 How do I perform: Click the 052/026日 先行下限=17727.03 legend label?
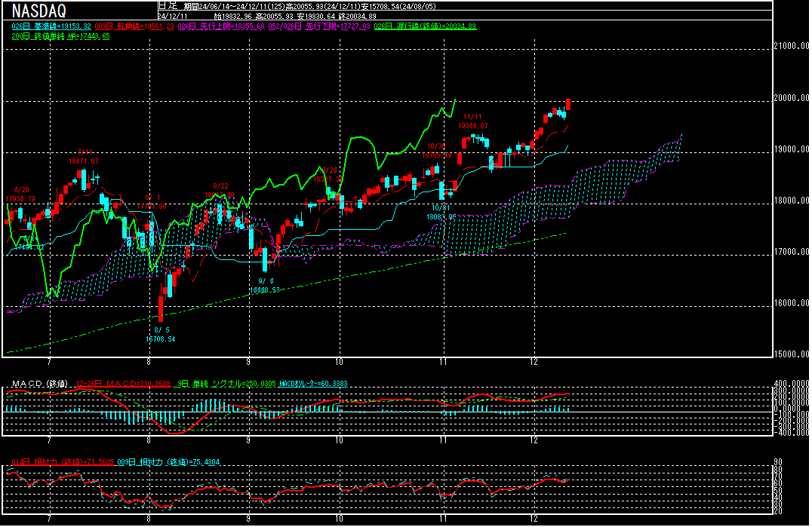click(319, 26)
